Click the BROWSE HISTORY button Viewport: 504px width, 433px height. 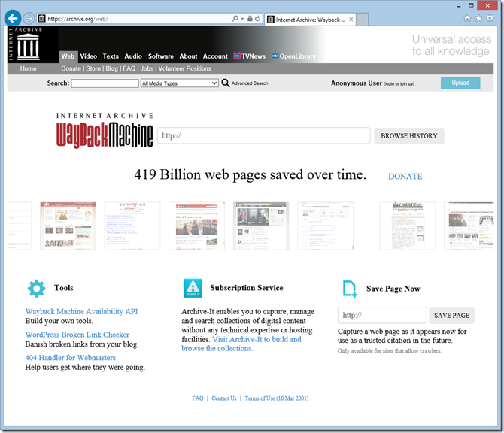point(409,136)
